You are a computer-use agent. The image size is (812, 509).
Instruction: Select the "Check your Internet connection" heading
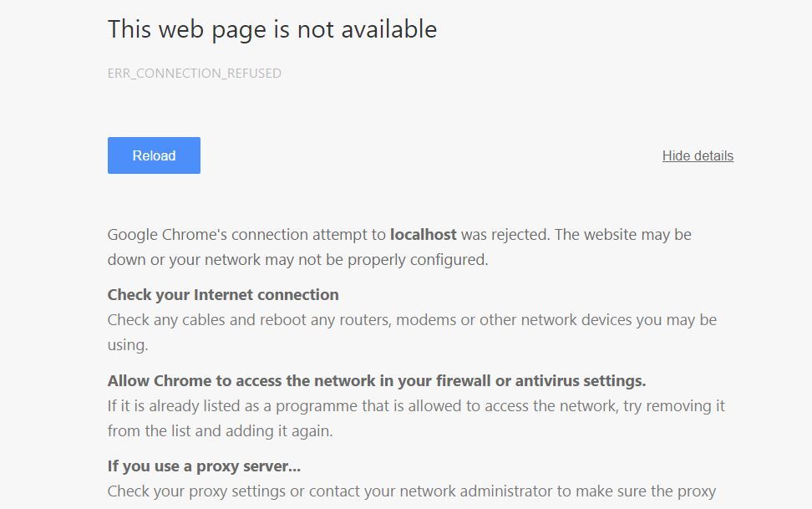click(x=223, y=294)
